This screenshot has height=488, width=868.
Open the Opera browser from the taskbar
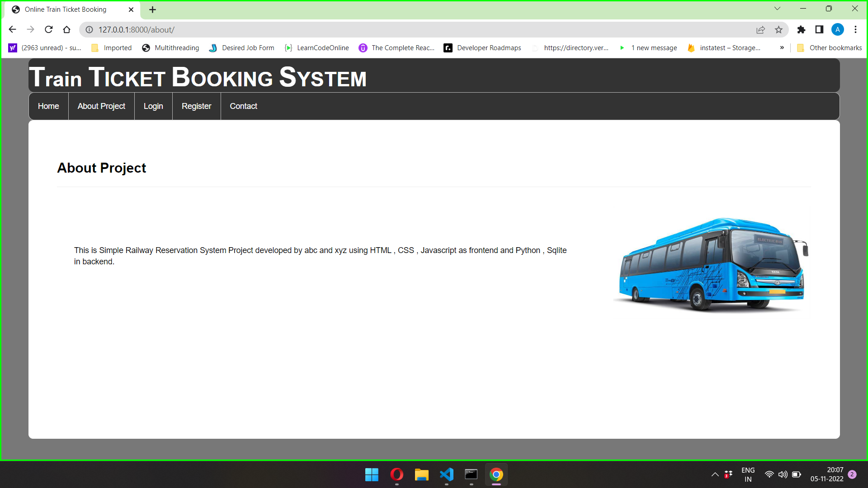coord(396,475)
